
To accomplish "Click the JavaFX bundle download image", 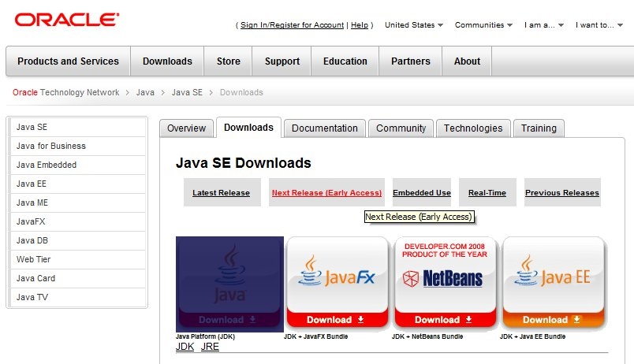I will click(x=338, y=282).
